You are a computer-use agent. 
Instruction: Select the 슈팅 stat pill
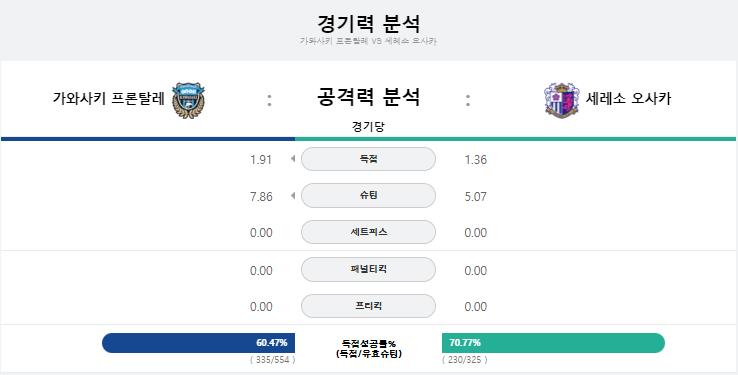coord(368,195)
